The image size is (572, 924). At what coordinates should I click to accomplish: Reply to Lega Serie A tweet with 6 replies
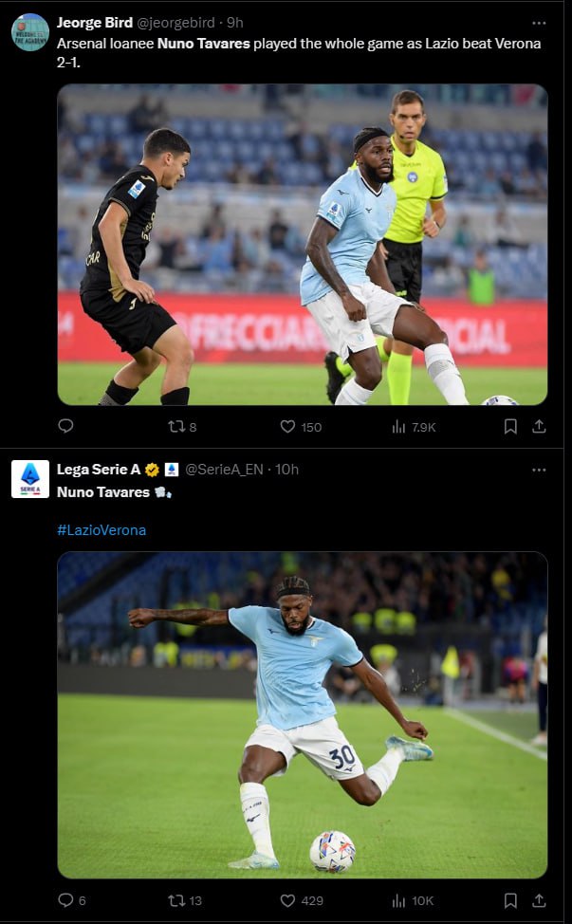click(72, 900)
